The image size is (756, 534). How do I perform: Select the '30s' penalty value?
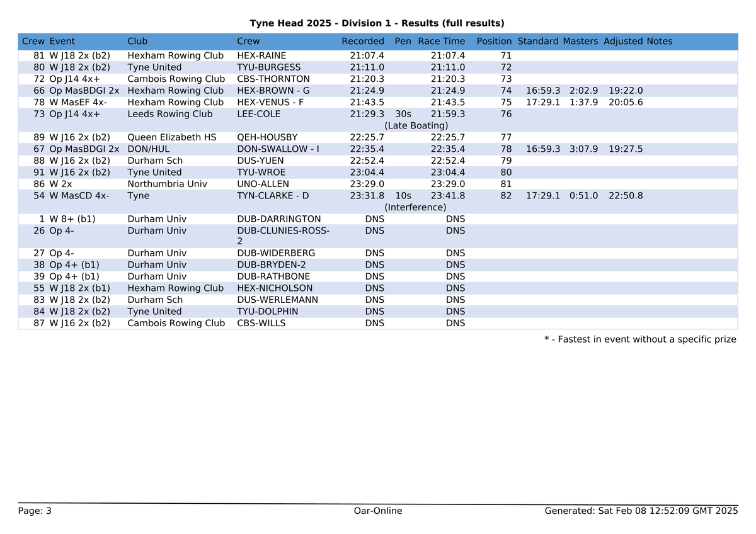(403, 114)
